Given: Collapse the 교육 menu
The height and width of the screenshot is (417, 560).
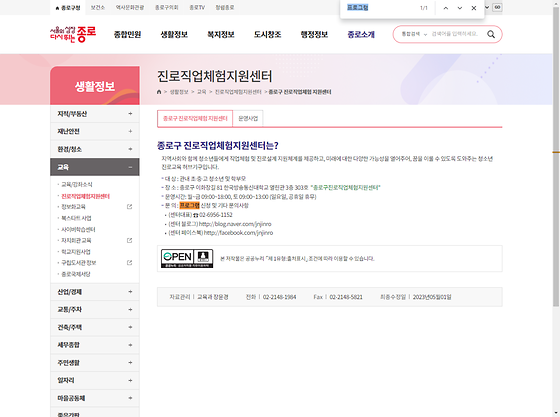Looking at the screenshot, I should 95,167.
